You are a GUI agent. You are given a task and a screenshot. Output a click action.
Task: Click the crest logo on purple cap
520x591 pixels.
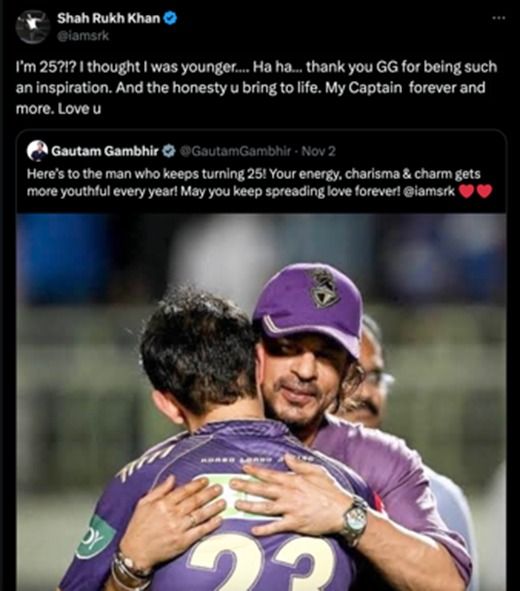pyautogui.click(x=324, y=289)
